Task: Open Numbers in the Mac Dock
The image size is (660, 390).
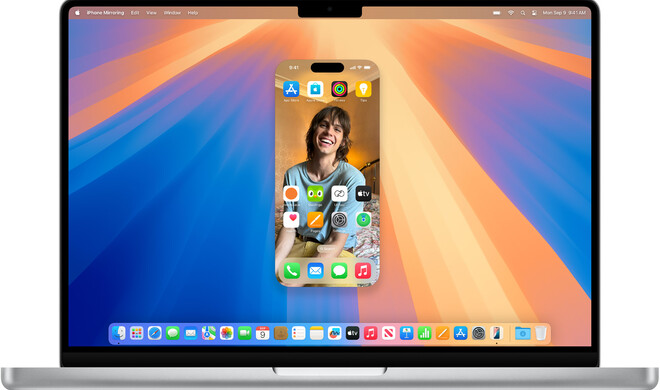Action: [x=424, y=333]
